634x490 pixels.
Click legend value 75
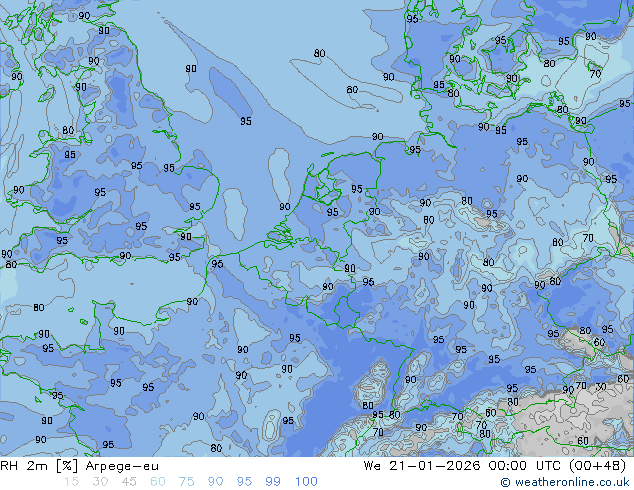point(186,482)
